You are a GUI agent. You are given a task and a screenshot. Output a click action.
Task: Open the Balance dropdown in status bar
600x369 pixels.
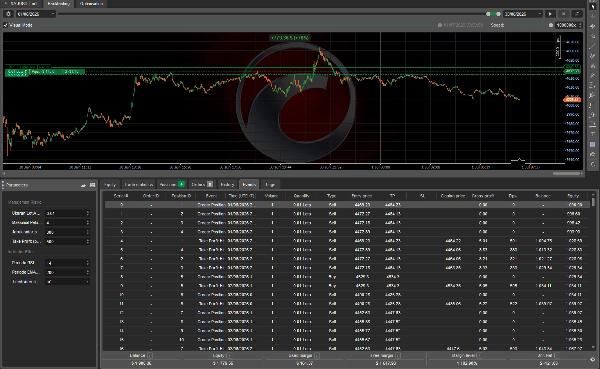click(150, 356)
